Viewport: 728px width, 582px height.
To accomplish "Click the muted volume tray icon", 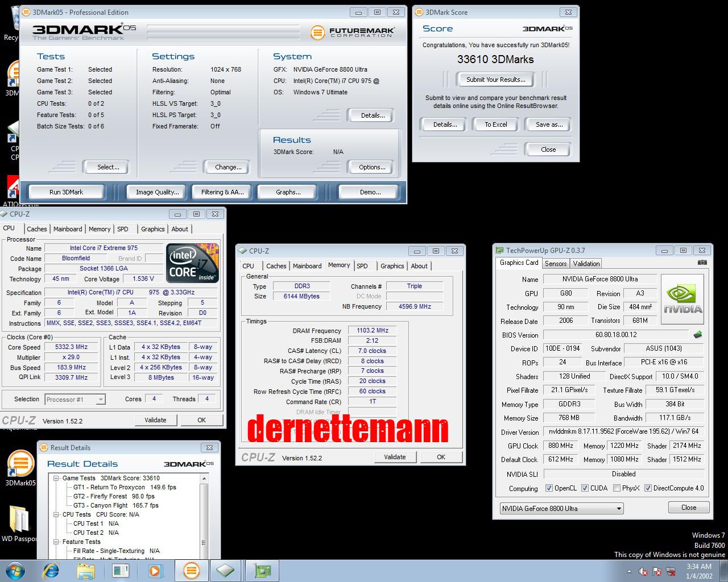I will (644, 571).
